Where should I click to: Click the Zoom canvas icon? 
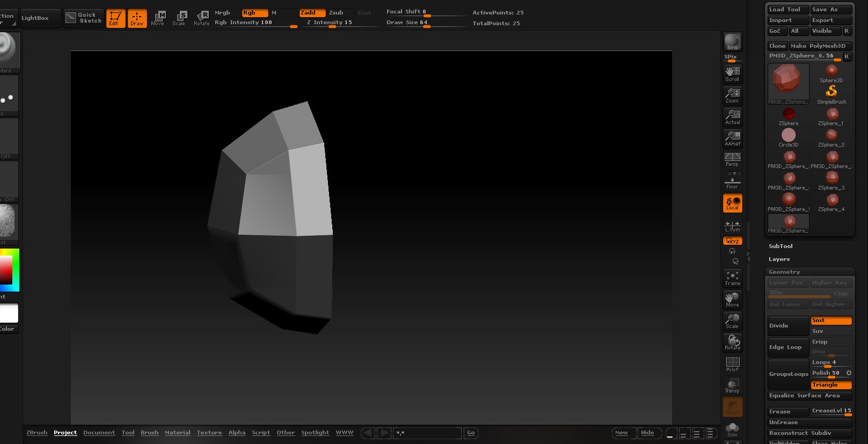coord(733,96)
